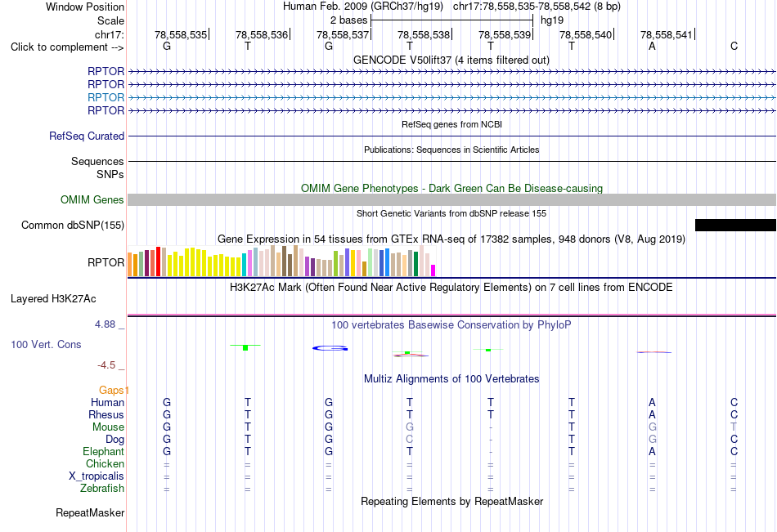Click the black dbSNP variant block
The width and height of the screenshot is (777, 532).
pyautogui.click(x=735, y=225)
